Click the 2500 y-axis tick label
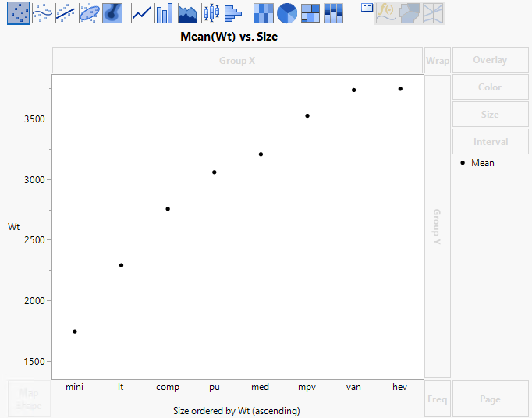This screenshot has height=418, width=532. tap(34, 240)
